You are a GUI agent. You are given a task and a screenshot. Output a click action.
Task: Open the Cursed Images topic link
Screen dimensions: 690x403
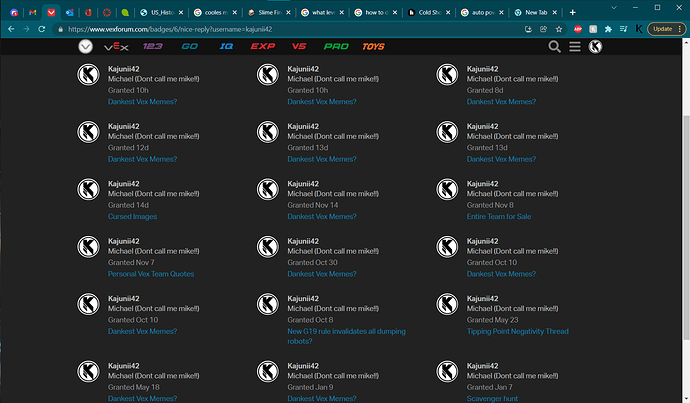click(x=132, y=216)
